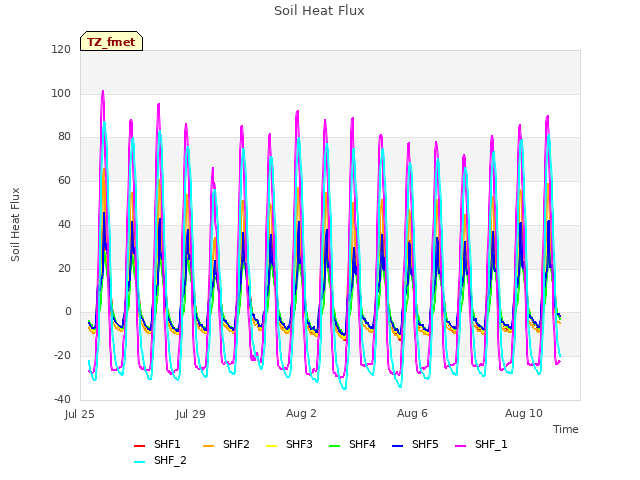Click the red SHF1 legend color marker
This screenshot has height=480, width=640.
(140, 445)
